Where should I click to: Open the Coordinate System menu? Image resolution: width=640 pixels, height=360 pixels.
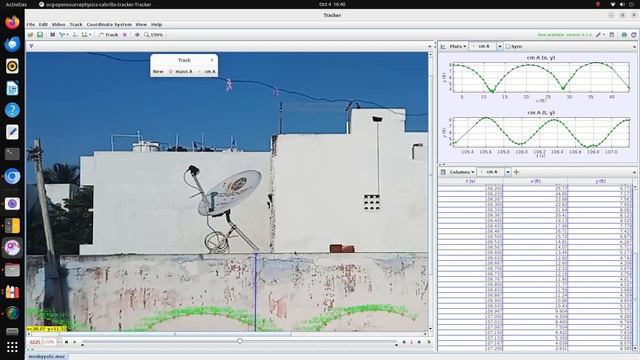coord(109,24)
